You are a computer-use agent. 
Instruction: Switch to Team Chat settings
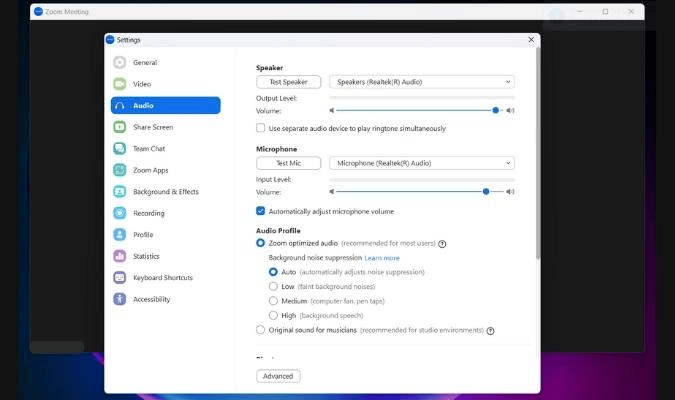pyautogui.click(x=166, y=149)
